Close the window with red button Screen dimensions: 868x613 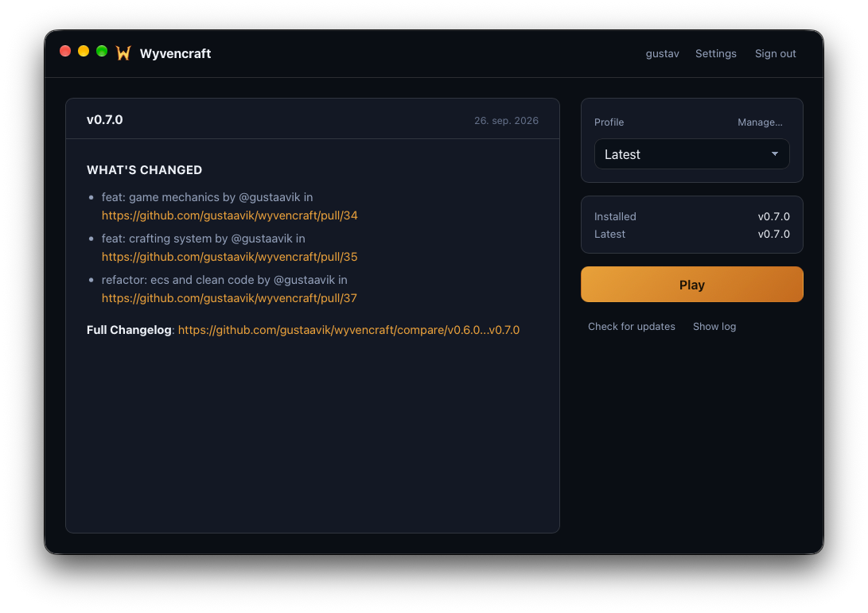(x=65, y=52)
